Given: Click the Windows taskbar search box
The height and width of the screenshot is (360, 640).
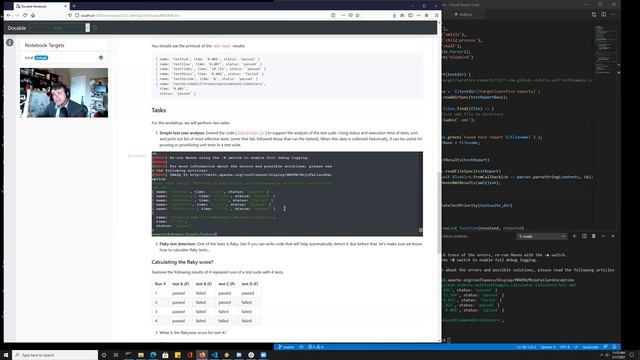Looking at the screenshot, I should [55, 355].
